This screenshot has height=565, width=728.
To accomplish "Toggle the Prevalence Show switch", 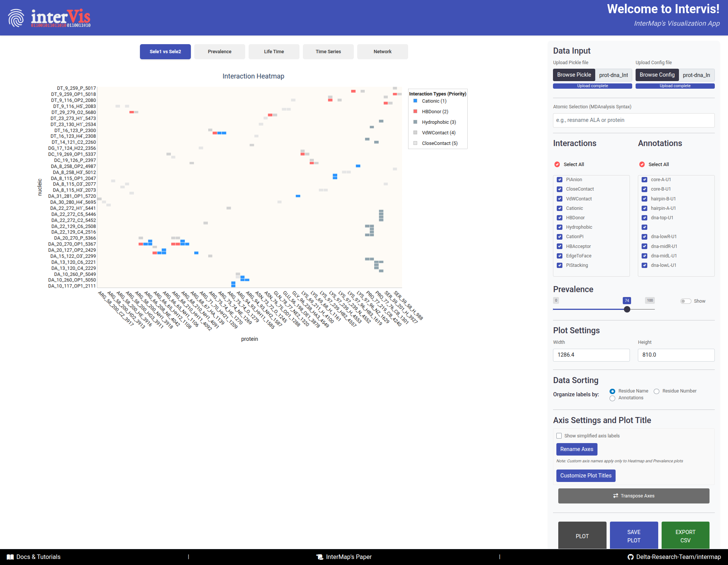I will coord(685,301).
